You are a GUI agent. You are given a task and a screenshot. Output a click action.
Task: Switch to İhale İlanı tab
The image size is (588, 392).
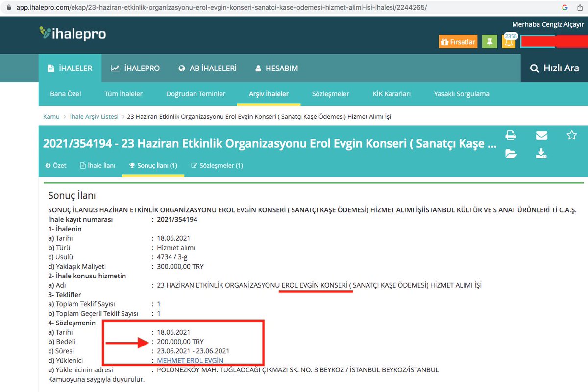pos(98,166)
